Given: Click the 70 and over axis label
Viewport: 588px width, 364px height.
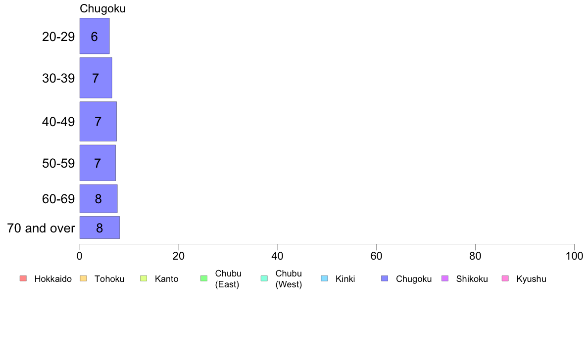Looking at the screenshot, I should (x=41, y=228).
